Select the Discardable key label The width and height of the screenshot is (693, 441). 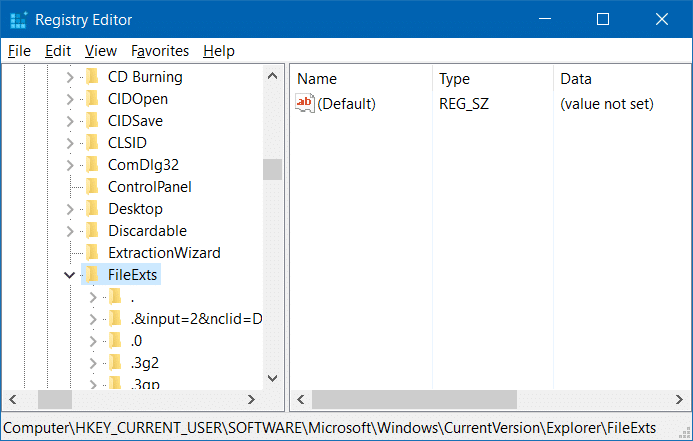coord(148,231)
